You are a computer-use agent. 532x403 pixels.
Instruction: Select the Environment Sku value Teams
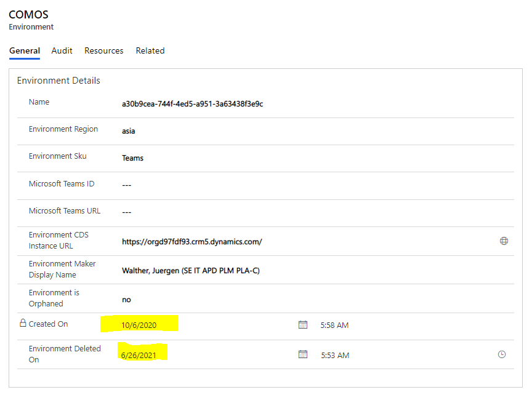point(132,158)
